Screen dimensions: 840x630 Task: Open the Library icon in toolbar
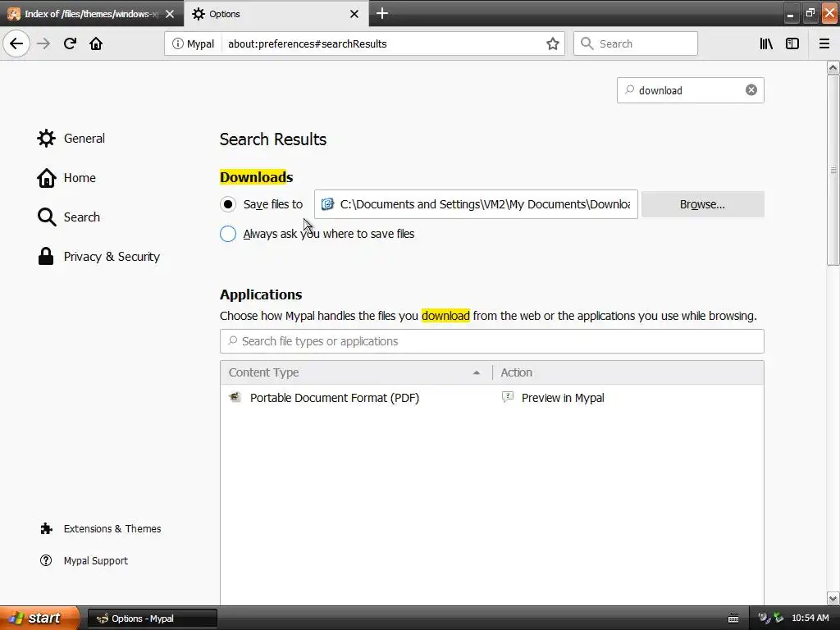(x=766, y=44)
